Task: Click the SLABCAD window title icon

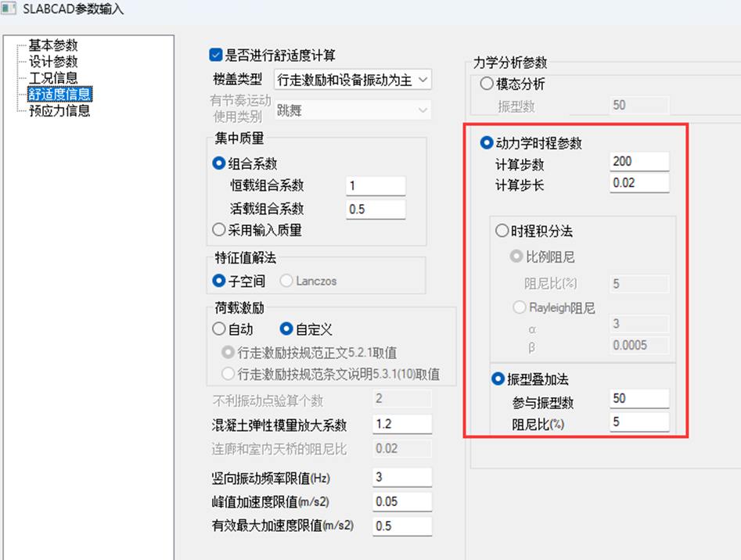Action: tap(9, 9)
